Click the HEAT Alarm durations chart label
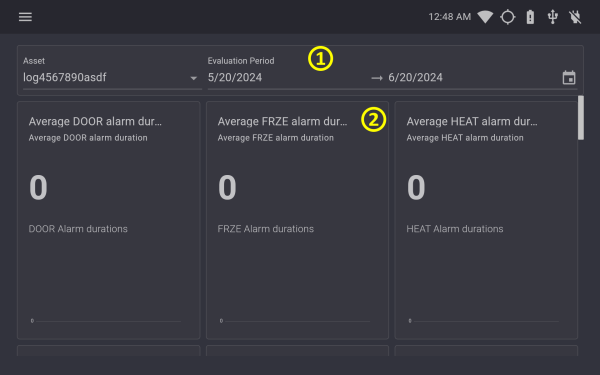This screenshot has width=600, height=375. click(x=455, y=229)
